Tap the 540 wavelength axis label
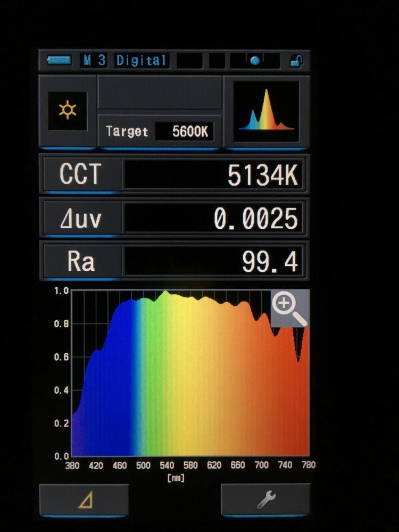This screenshot has width=399, height=532. pos(167,465)
